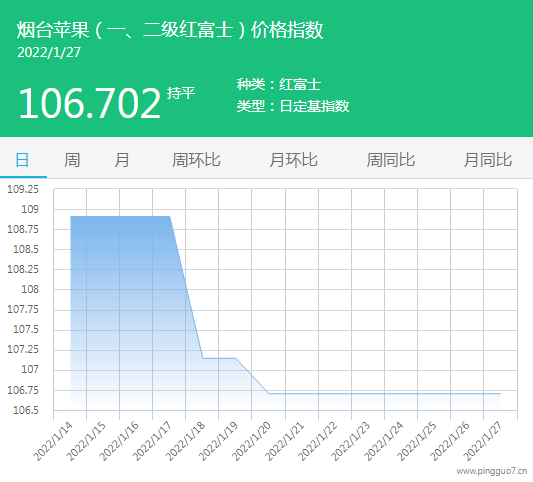Select the 月同比 tab
Viewport: 533px width, 482px height.
[x=488, y=160]
